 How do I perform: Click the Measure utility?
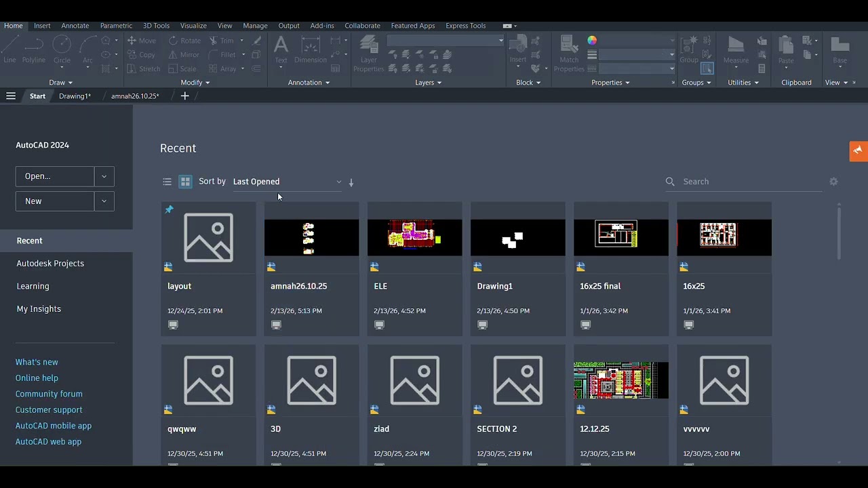tap(736, 49)
